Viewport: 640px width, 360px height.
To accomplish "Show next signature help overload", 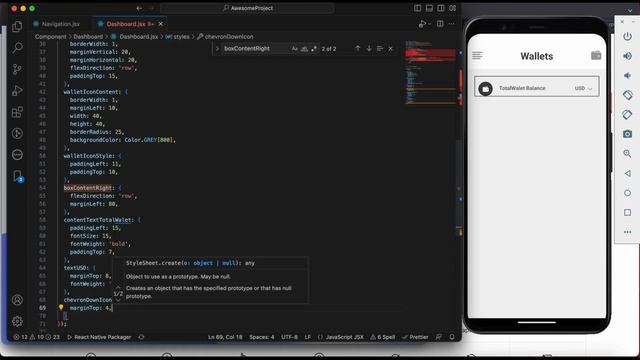I will (118, 300).
